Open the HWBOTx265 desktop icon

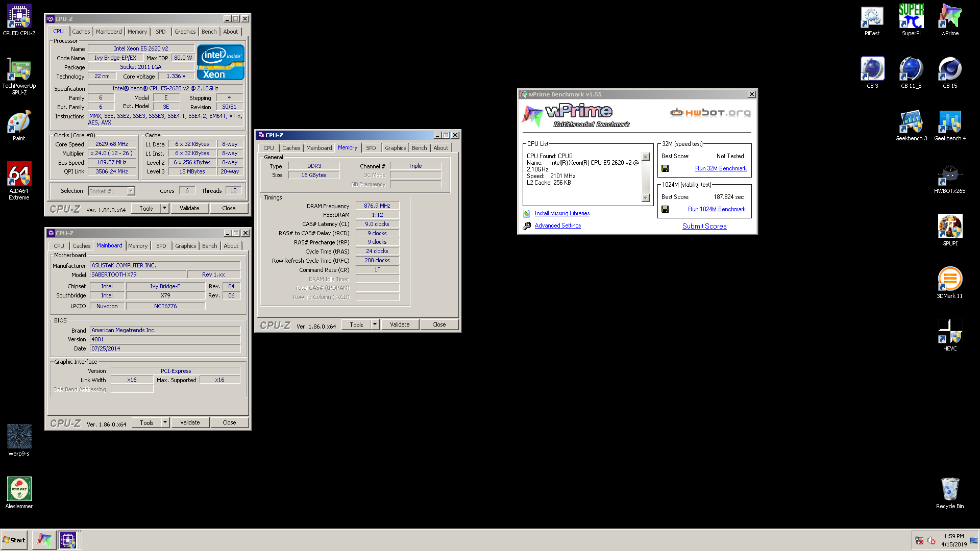[x=950, y=179]
